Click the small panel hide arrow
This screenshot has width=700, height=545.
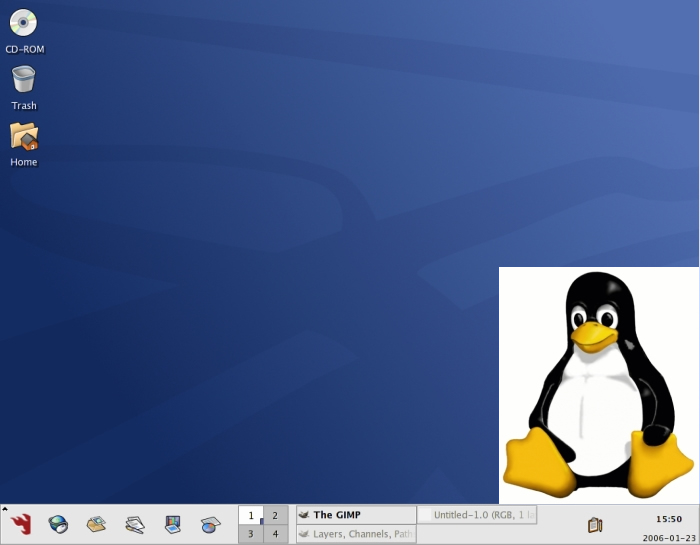4,508
